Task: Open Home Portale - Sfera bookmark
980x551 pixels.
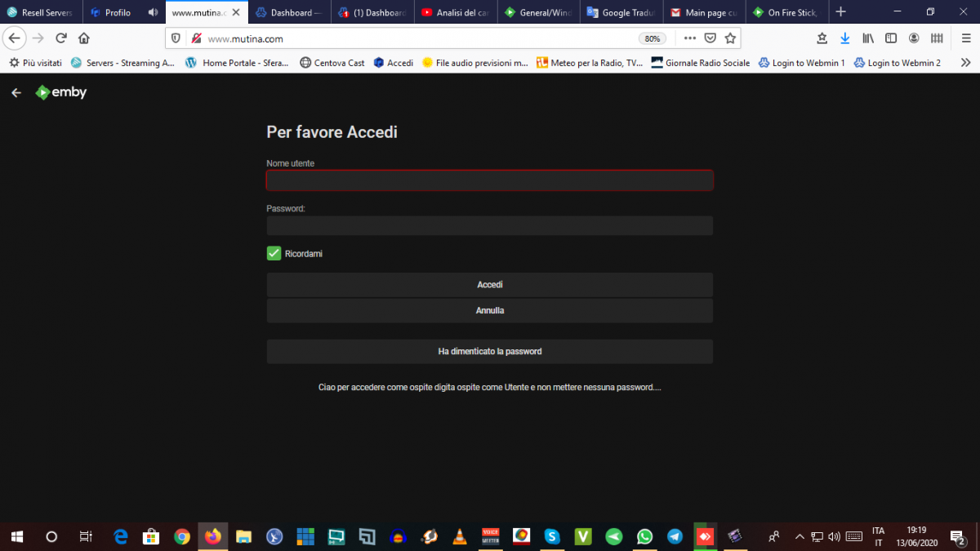Action: tap(237, 63)
